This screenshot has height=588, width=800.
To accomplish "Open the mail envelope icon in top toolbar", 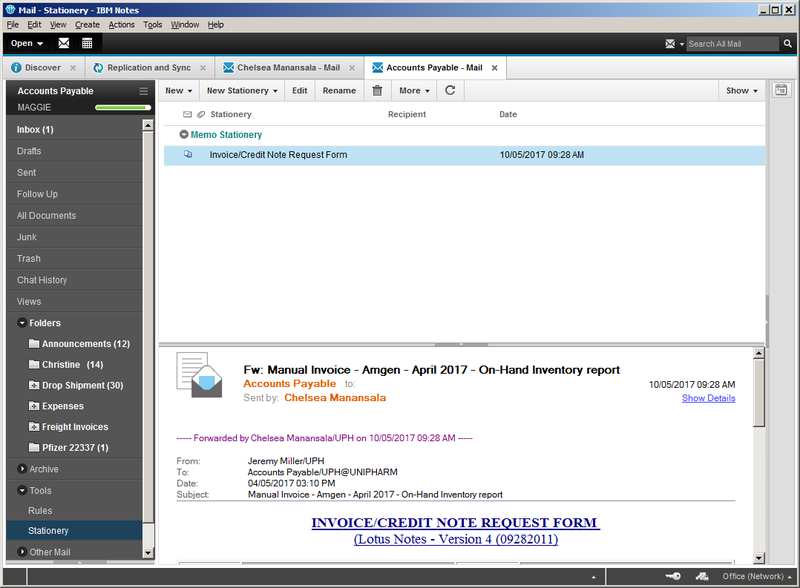I will coord(64,43).
